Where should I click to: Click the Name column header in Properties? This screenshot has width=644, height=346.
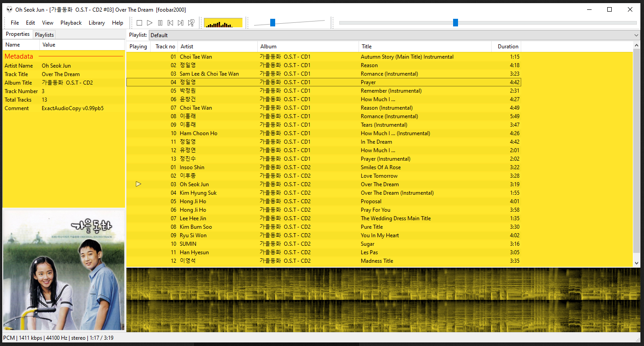(x=22, y=45)
